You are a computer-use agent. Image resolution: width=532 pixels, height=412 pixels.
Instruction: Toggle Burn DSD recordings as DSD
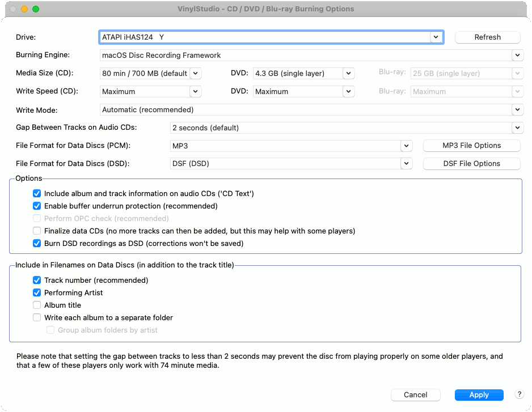tap(37, 243)
